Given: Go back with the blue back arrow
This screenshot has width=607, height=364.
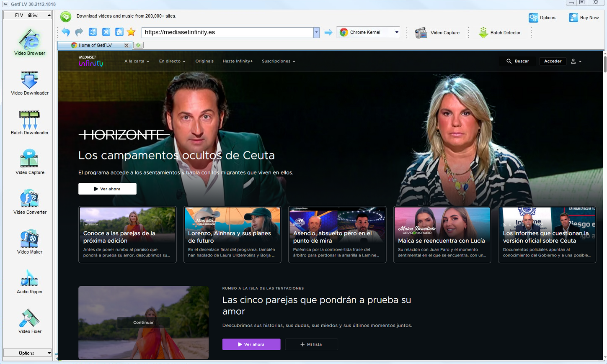Looking at the screenshot, I should 66,32.
